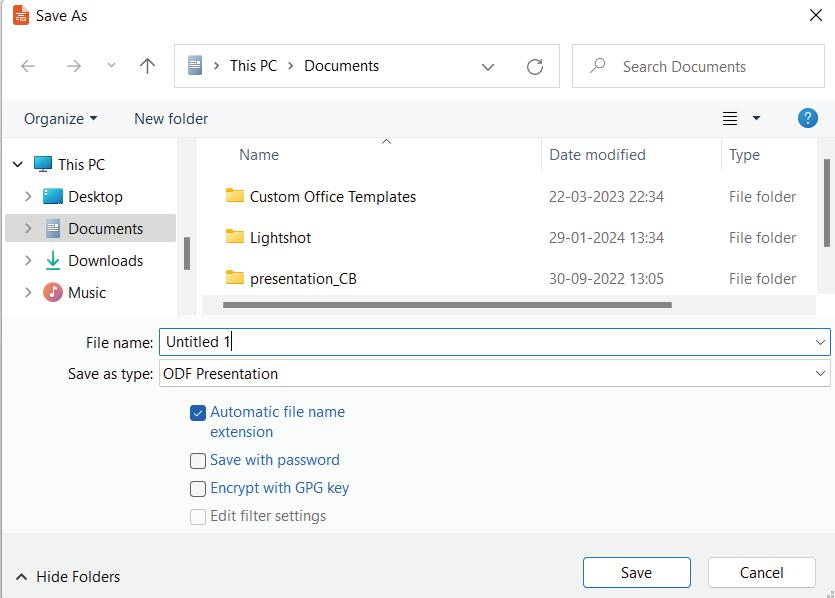Screen dimensions: 835x598
Task: Open the Save as type dropdown
Action: tap(494, 374)
